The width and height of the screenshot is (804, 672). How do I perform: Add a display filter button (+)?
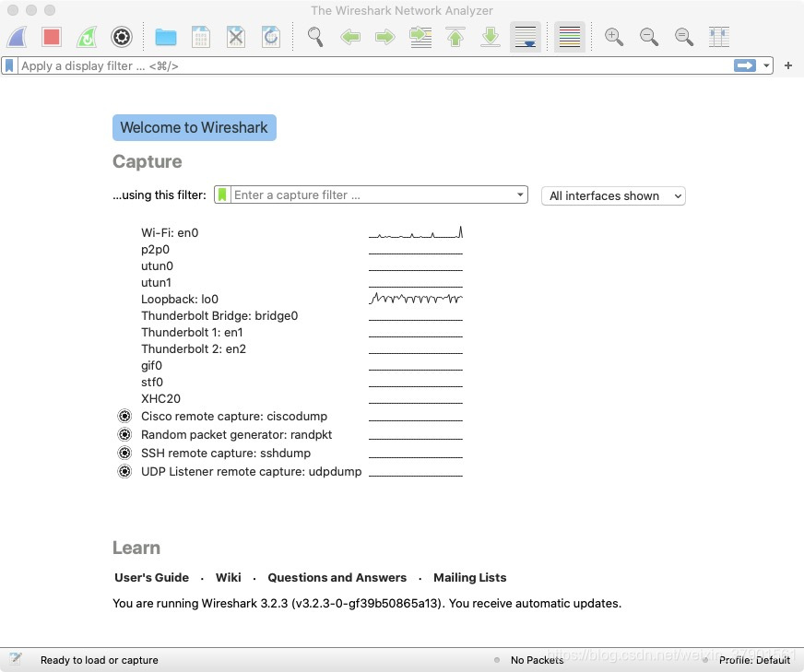788,65
